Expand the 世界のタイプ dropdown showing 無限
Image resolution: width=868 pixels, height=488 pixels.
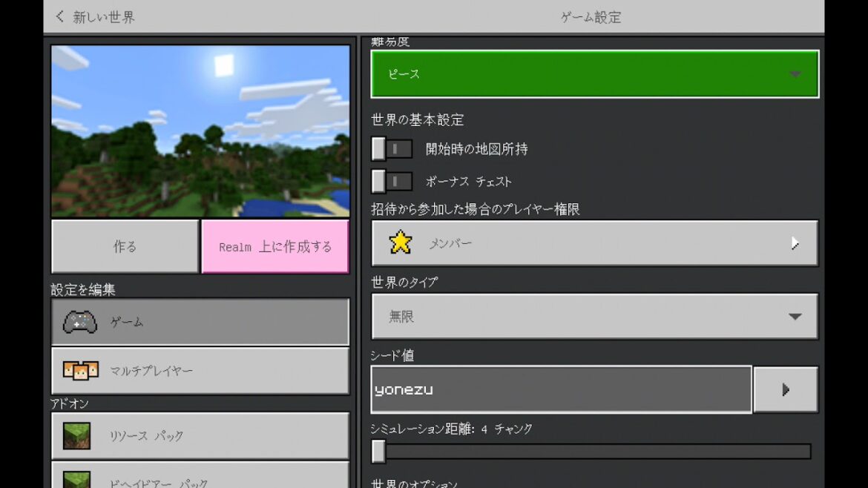[x=594, y=317]
